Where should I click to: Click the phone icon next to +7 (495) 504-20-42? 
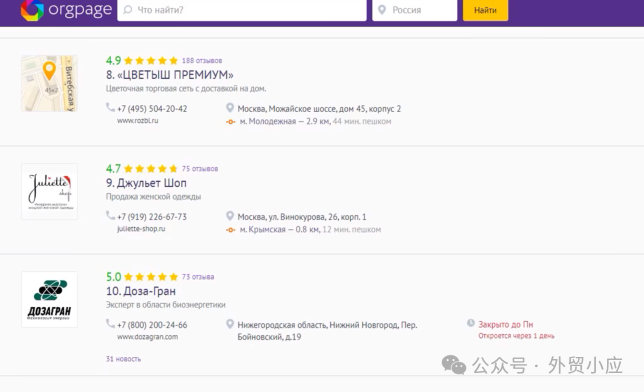[x=110, y=107]
